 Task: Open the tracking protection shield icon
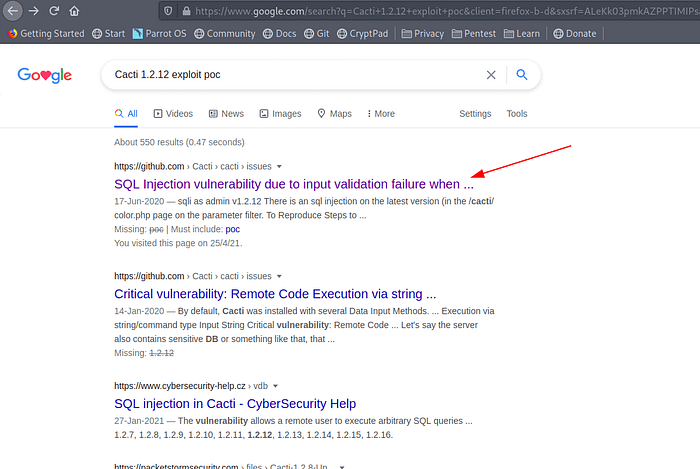tap(168, 11)
